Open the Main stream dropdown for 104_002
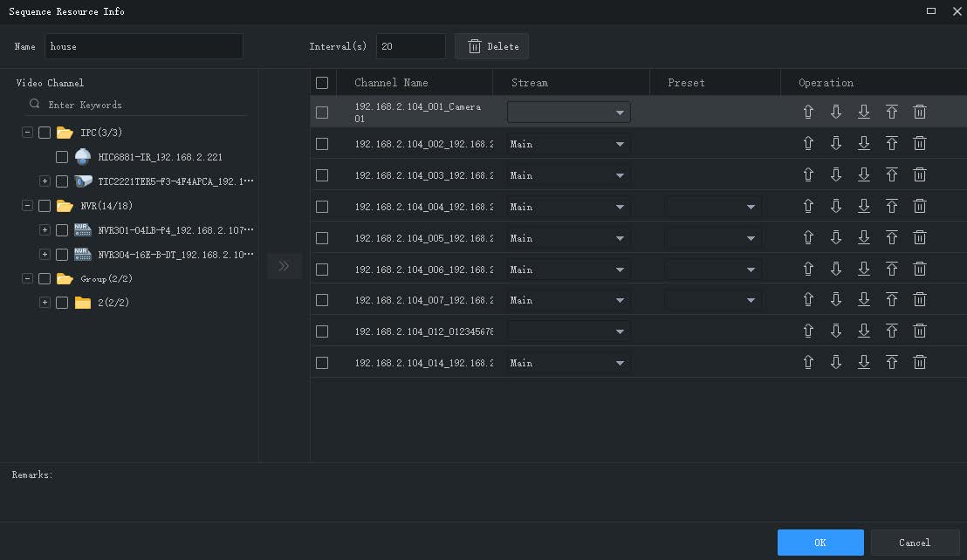Viewport: 967px width, 560px height. (x=569, y=144)
